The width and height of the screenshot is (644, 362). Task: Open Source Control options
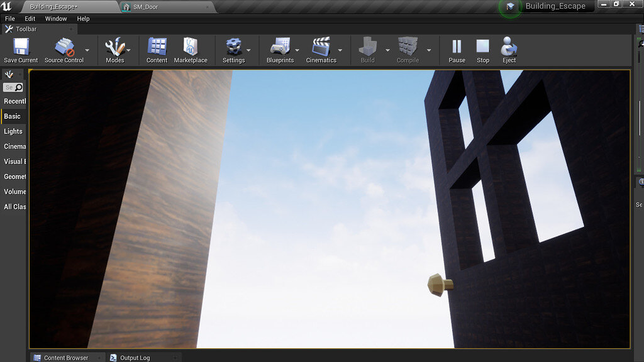pyautogui.click(x=65, y=47)
